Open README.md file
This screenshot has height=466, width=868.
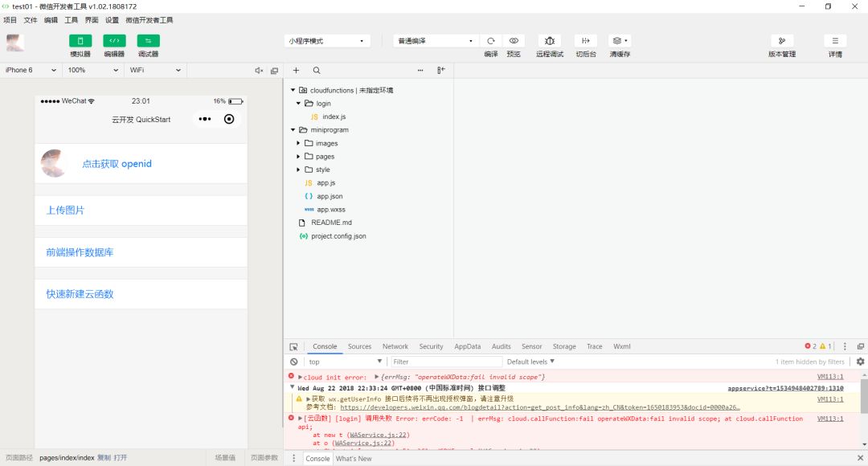click(331, 223)
